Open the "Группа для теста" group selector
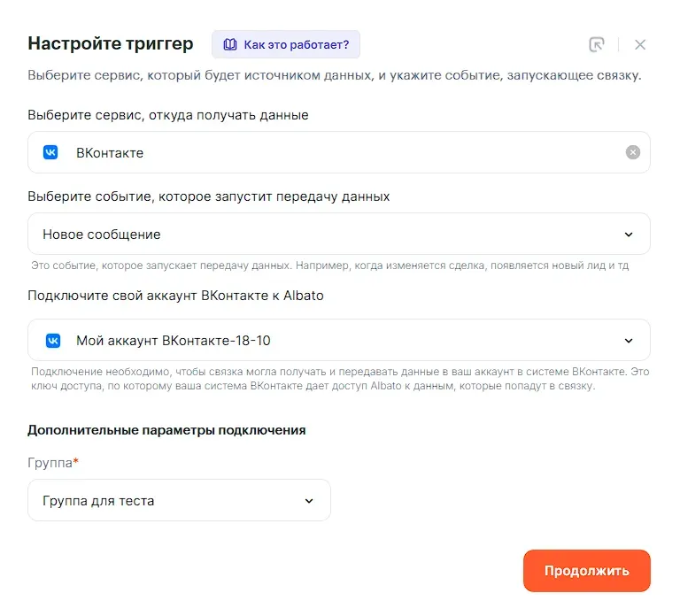 pos(98,501)
